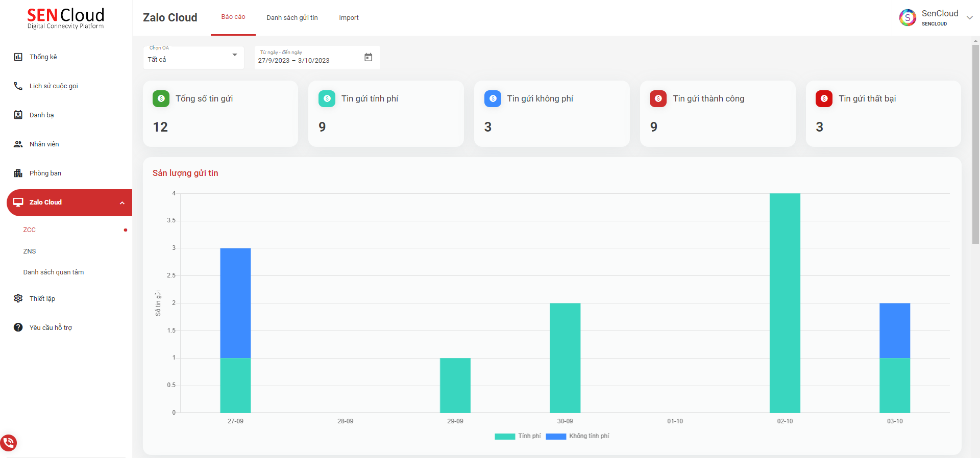
Task: Click the Thống kê statistics icon
Action: coord(18,57)
